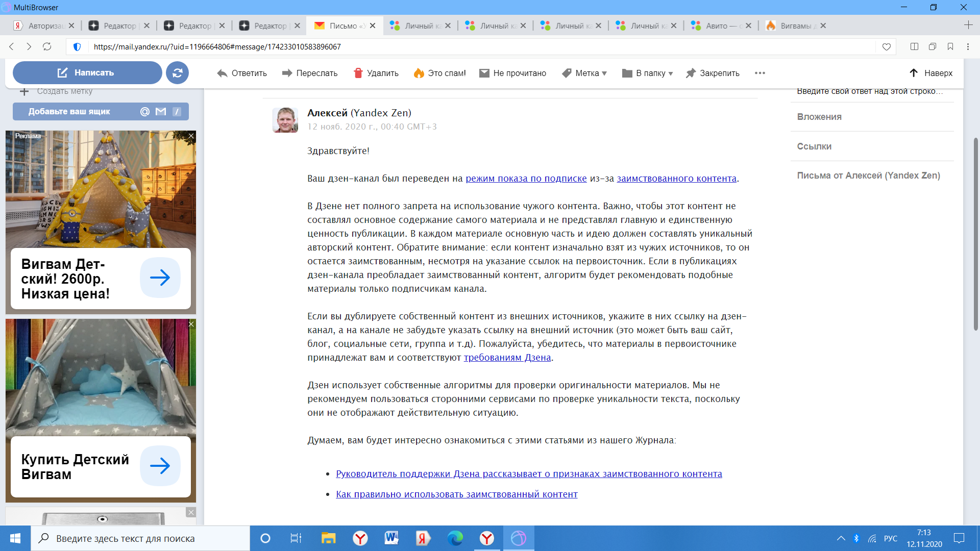Click the Написать compose button
980x551 pixels.
coord(87,73)
